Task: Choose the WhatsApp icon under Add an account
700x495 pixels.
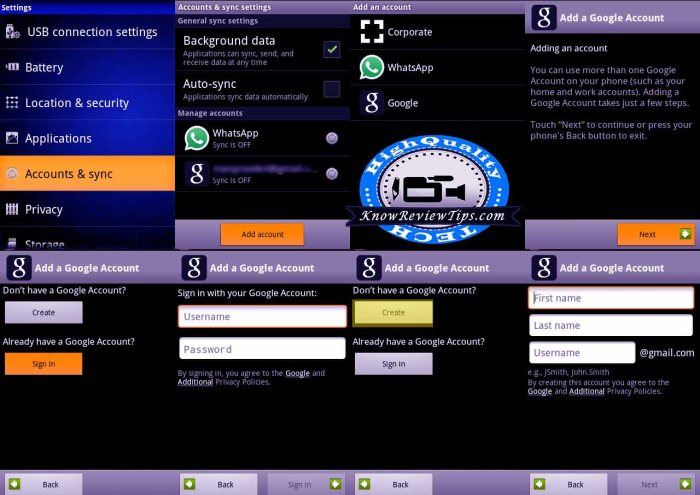Action: pos(372,67)
